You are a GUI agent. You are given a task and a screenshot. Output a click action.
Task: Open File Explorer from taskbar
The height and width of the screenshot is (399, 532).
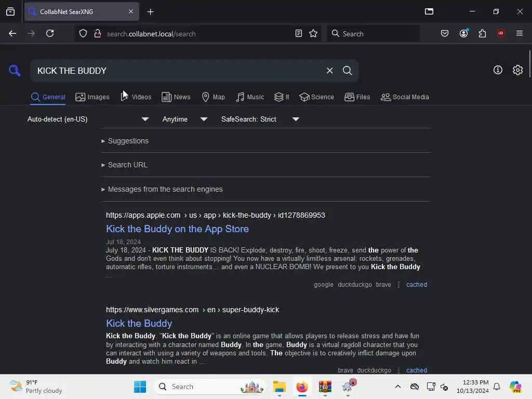coord(279,387)
